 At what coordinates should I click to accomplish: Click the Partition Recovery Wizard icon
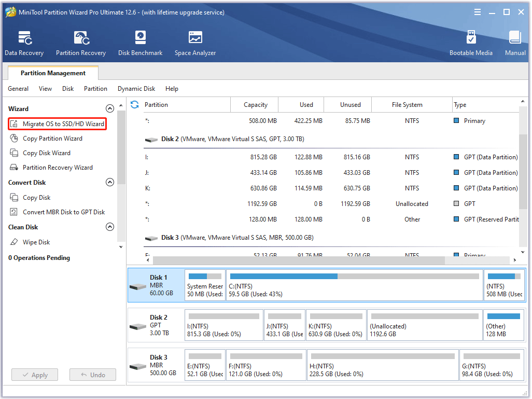(x=14, y=168)
